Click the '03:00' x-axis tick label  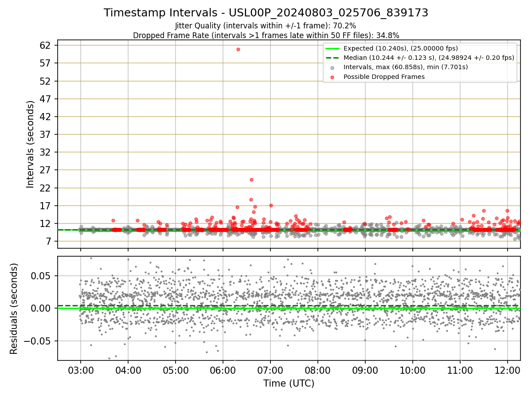[81, 370]
